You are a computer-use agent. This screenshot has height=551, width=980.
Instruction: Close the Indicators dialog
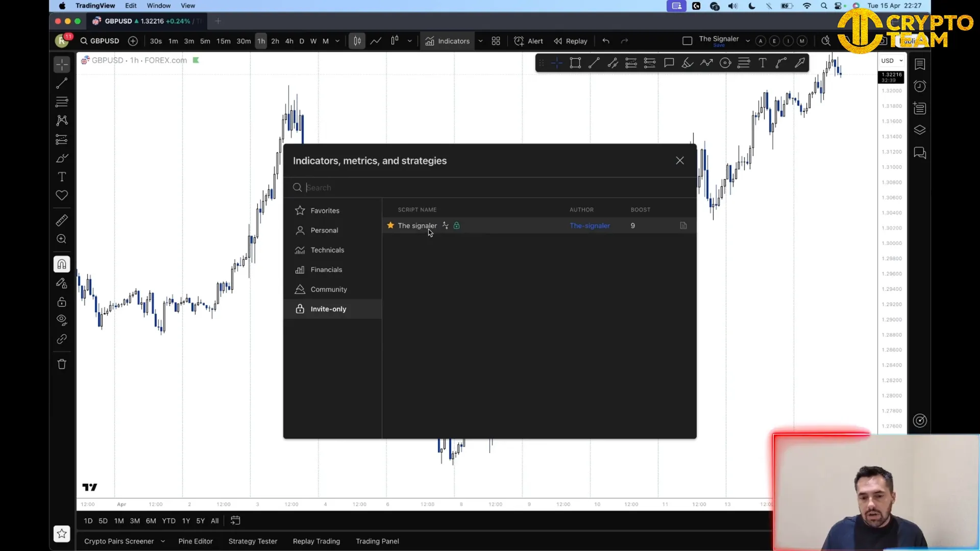tap(680, 160)
